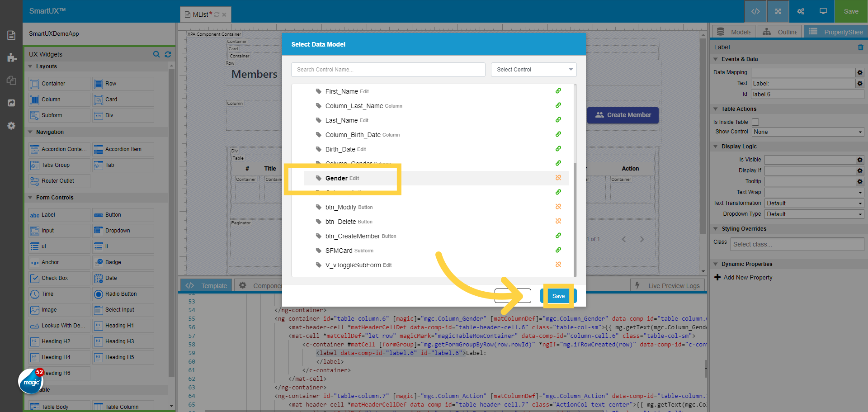Image resolution: width=868 pixels, height=412 pixels.
Task: Click the Create Member button
Action: [623, 115]
